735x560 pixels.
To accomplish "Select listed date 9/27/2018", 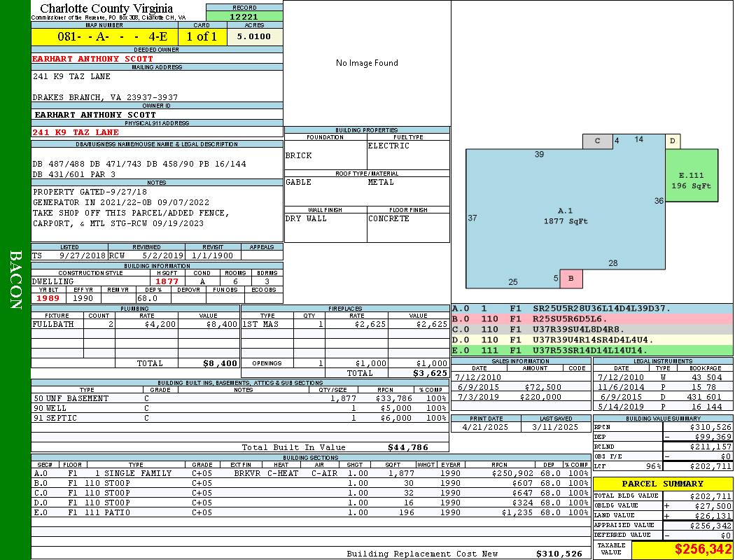I will (83, 256).
